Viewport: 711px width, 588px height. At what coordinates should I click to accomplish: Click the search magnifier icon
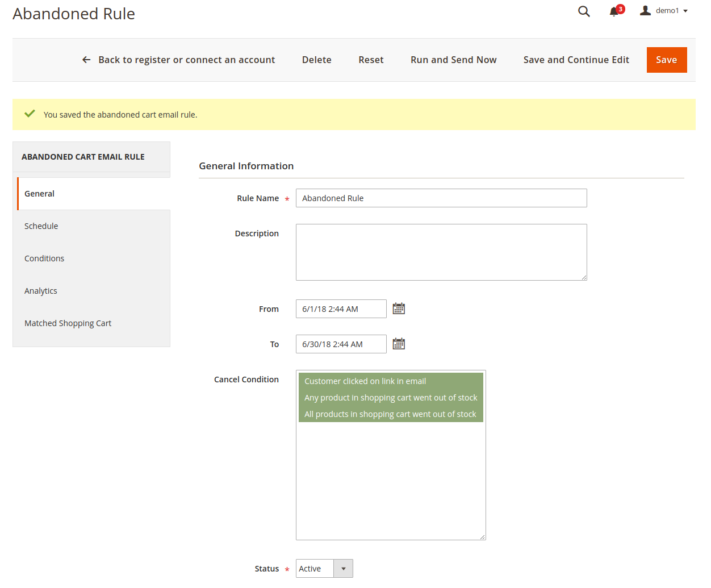click(x=584, y=11)
